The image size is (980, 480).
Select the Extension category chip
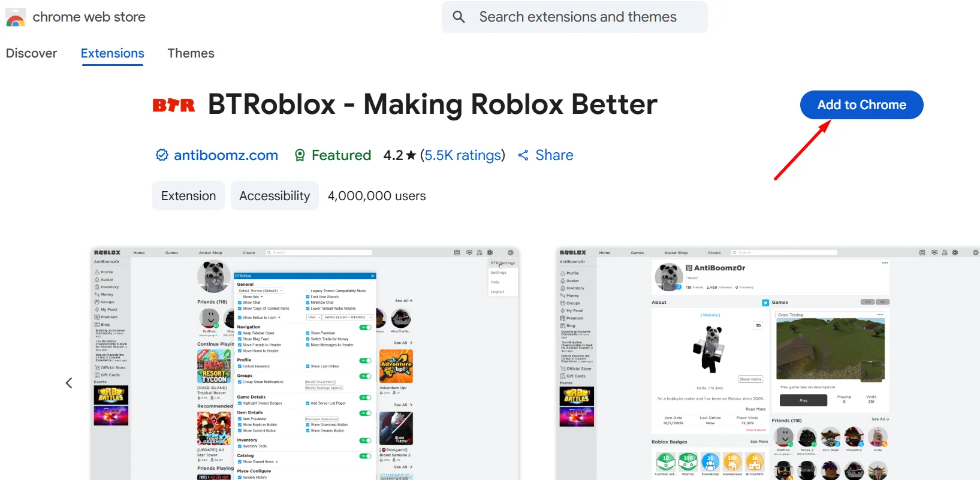188,196
